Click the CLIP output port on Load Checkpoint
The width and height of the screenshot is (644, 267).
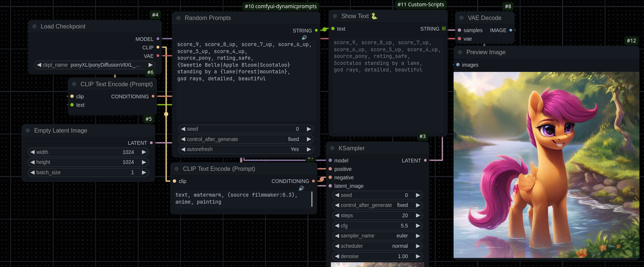tap(158, 47)
